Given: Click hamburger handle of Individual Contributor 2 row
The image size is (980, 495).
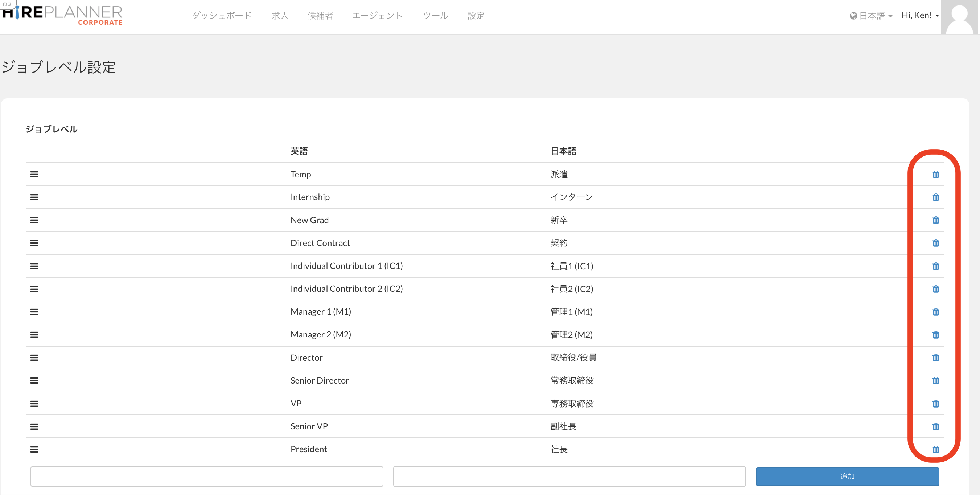Looking at the screenshot, I should [34, 289].
